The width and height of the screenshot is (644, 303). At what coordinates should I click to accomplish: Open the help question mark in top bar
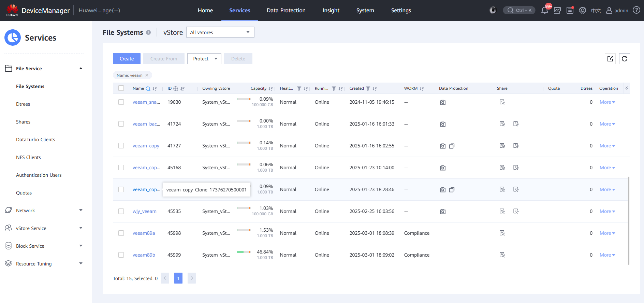click(x=636, y=10)
